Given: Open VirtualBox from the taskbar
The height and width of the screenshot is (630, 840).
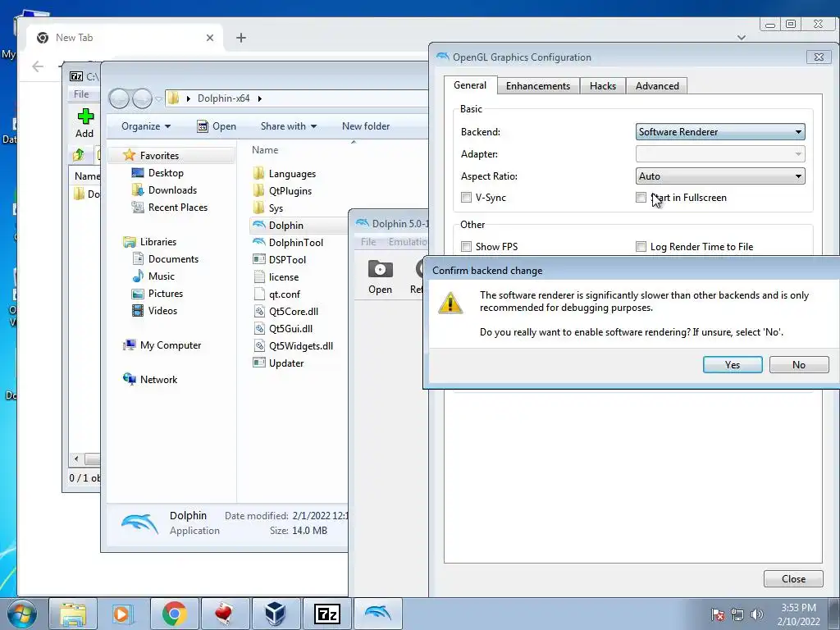Looking at the screenshot, I should click(x=276, y=614).
